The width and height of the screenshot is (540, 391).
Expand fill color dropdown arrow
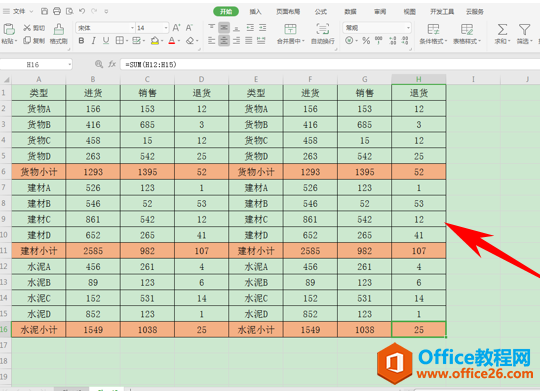162,41
